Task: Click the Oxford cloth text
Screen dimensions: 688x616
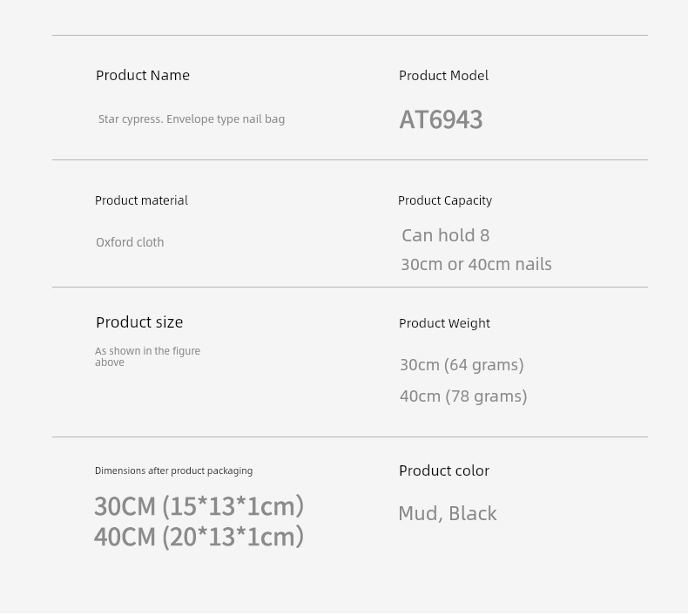Action: point(130,242)
